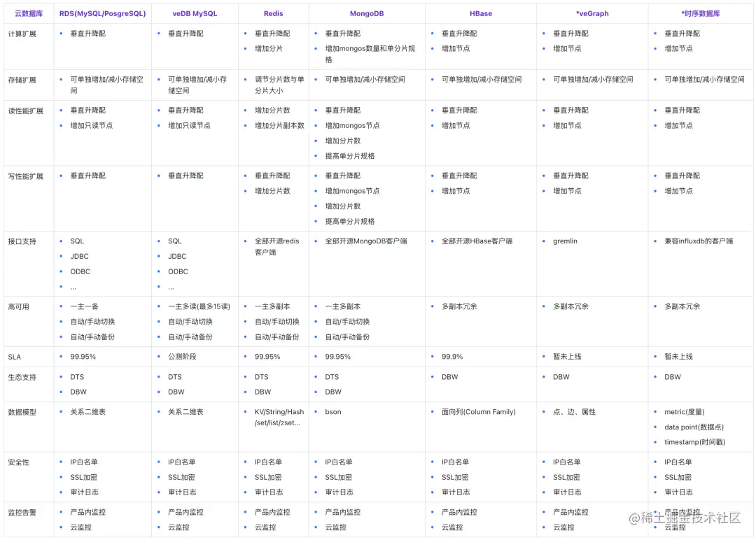Click 可单独增加/减小存储空间 in the HBase column

(482, 80)
